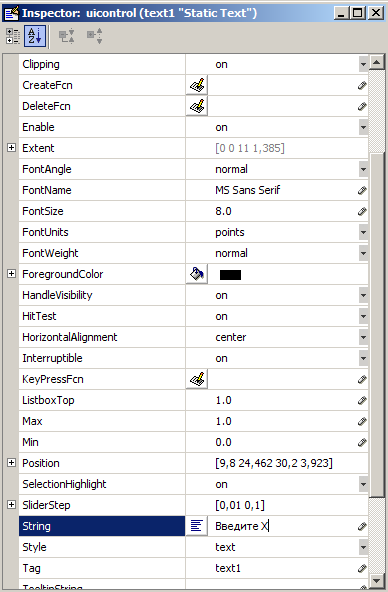Click the empty CreateFcn value field
The image size is (388, 592).
(283, 85)
